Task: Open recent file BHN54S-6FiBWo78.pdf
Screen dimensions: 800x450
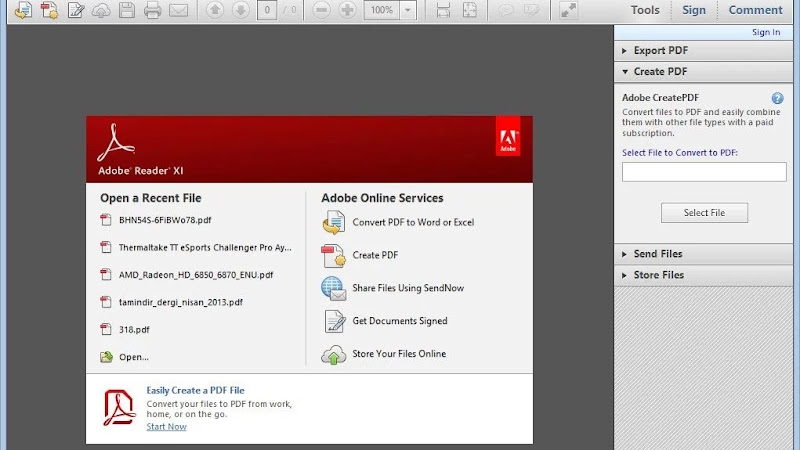Action: pyautogui.click(x=165, y=220)
